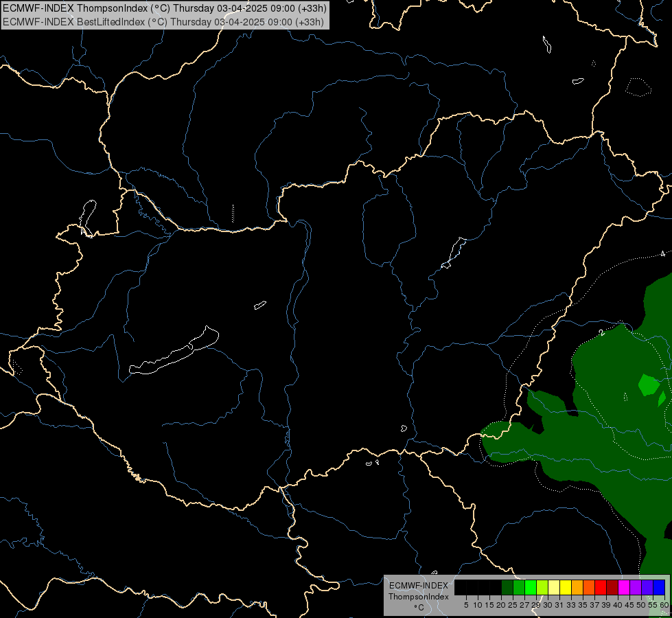Click the legend °C unit label
Image resolution: width=672 pixels, height=618 pixels.
(x=419, y=608)
